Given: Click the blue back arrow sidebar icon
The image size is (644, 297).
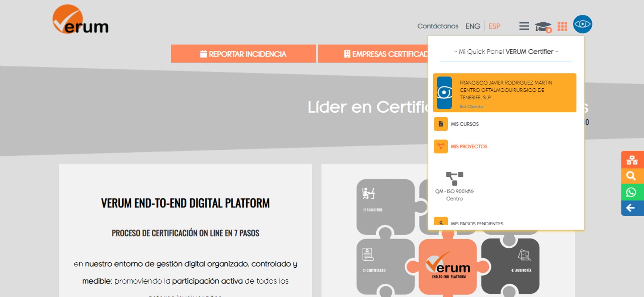Looking at the screenshot, I should (x=632, y=208).
